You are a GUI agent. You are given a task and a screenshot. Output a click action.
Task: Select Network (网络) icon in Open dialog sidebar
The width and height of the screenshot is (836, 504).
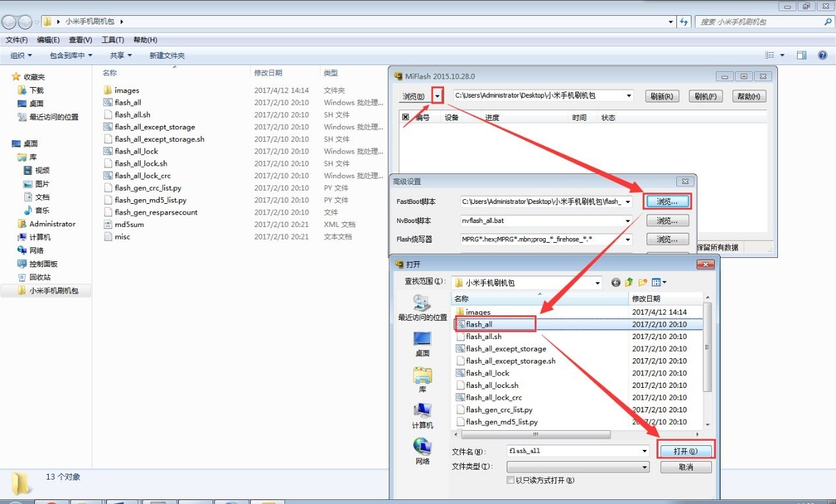click(422, 451)
